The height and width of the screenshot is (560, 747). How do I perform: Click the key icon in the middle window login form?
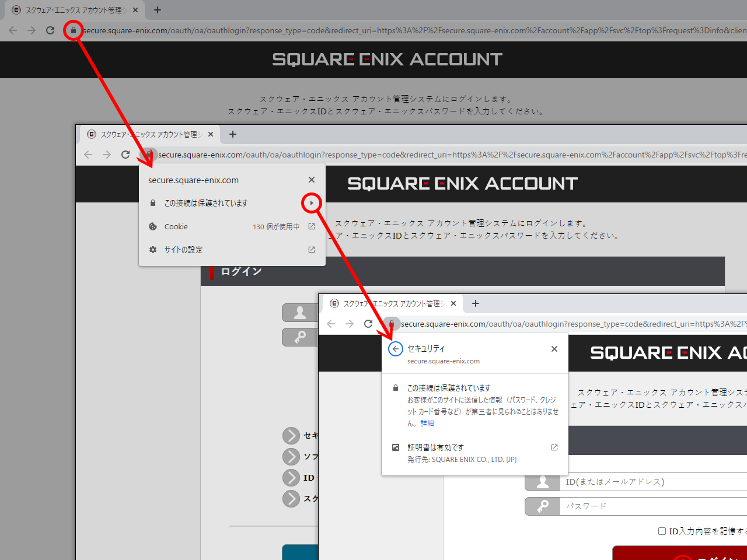(x=300, y=337)
